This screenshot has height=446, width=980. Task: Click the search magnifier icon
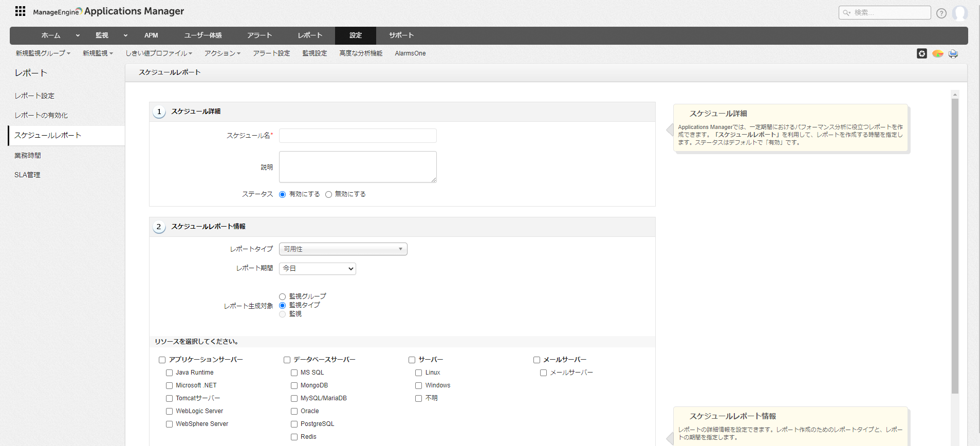tap(846, 13)
